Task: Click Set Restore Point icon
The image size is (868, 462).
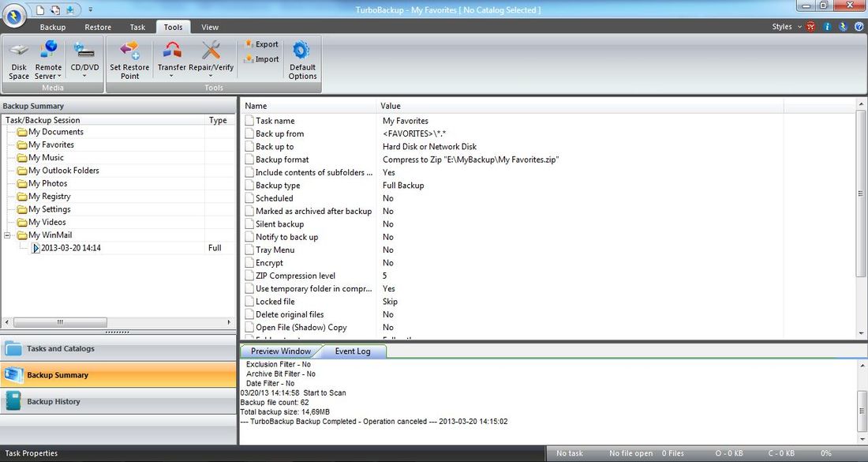Action: 129,51
